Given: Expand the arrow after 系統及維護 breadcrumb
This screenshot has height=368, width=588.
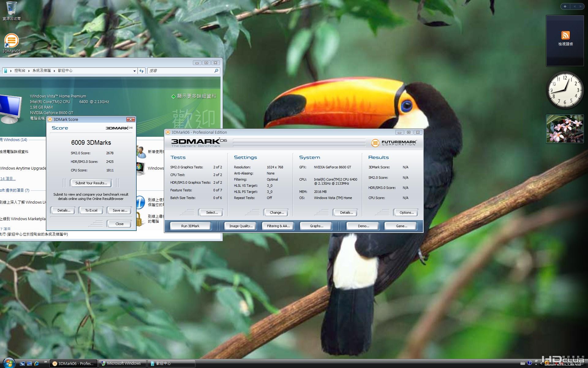Looking at the screenshot, I should [55, 71].
